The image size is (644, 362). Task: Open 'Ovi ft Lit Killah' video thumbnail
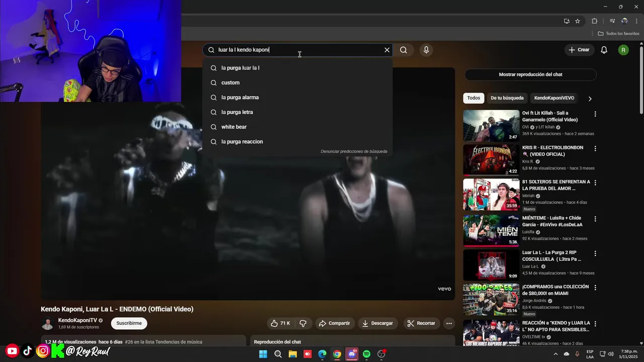491,126
